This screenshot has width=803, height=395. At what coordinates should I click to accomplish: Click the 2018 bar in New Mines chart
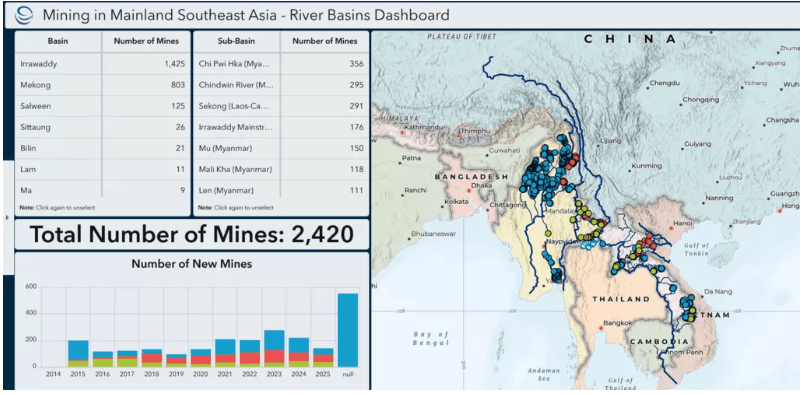[x=152, y=358]
